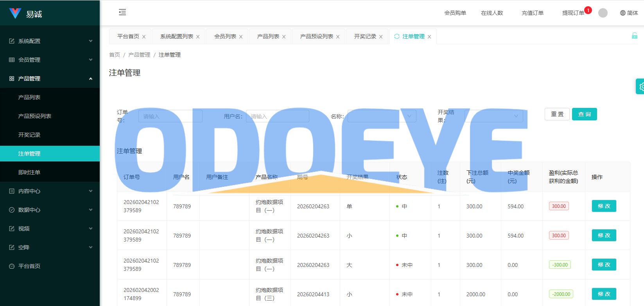The image size is (644, 306).
Task: Click the globe language icon
Action: [623, 13]
